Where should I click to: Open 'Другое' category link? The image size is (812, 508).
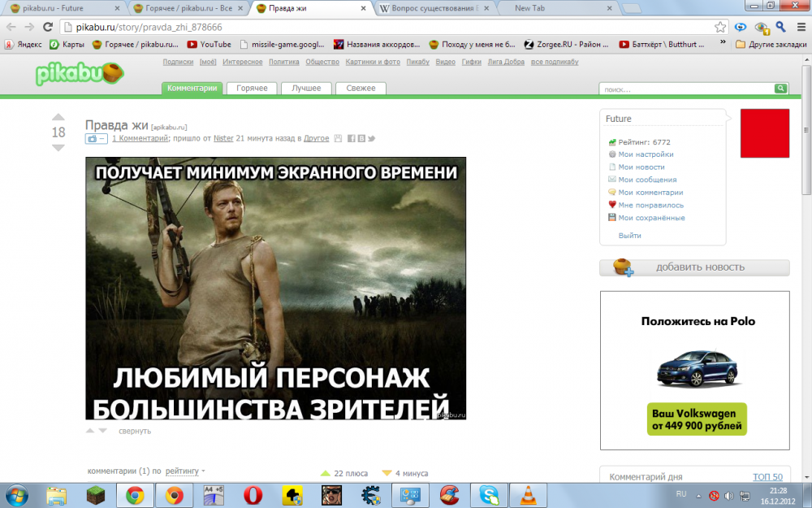tap(317, 138)
